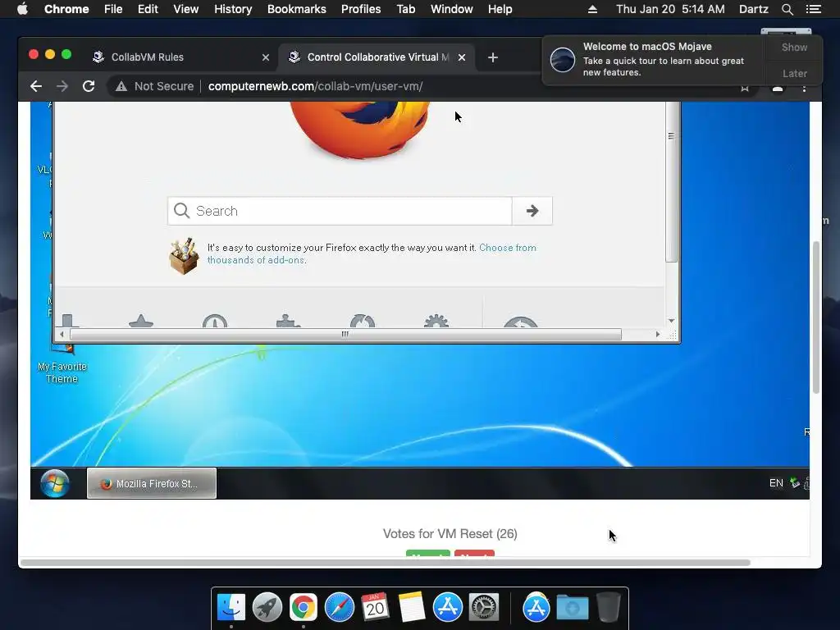Screen dimensions: 840x630
Task: Click Firefox horizontal scrollbar left arrow
Action: [62, 335]
